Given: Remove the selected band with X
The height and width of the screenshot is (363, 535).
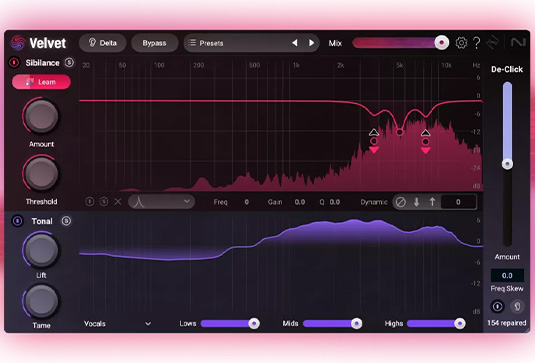Looking at the screenshot, I should click(x=118, y=202).
